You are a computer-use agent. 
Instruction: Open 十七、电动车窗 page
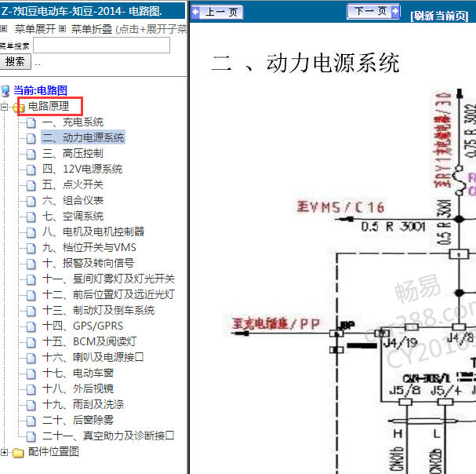point(78,373)
